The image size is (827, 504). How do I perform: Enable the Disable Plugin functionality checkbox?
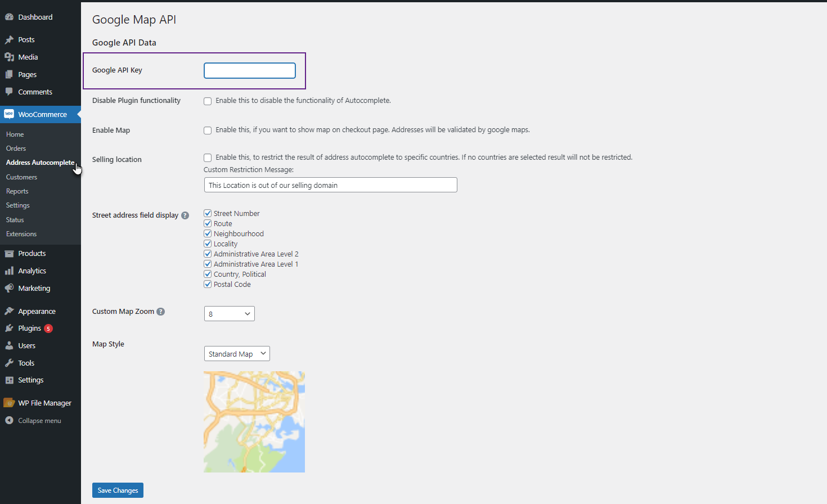coord(208,101)
